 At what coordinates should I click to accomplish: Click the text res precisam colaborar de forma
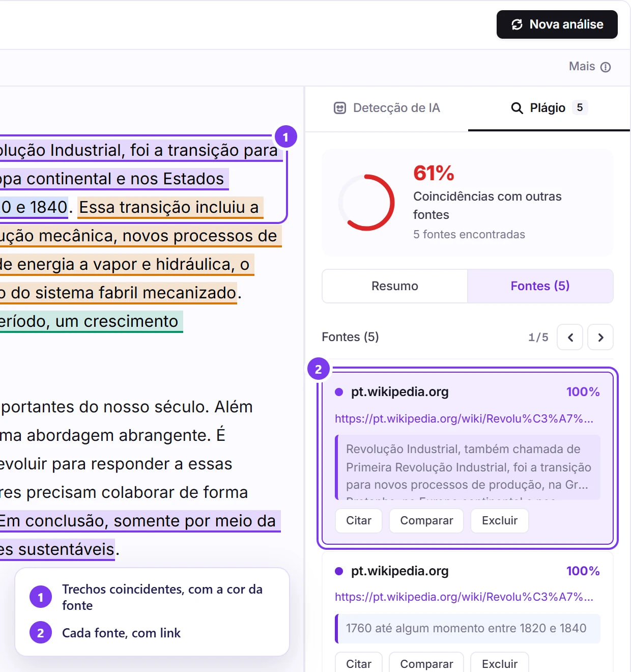pyautogui.click(x=124, y=493)
